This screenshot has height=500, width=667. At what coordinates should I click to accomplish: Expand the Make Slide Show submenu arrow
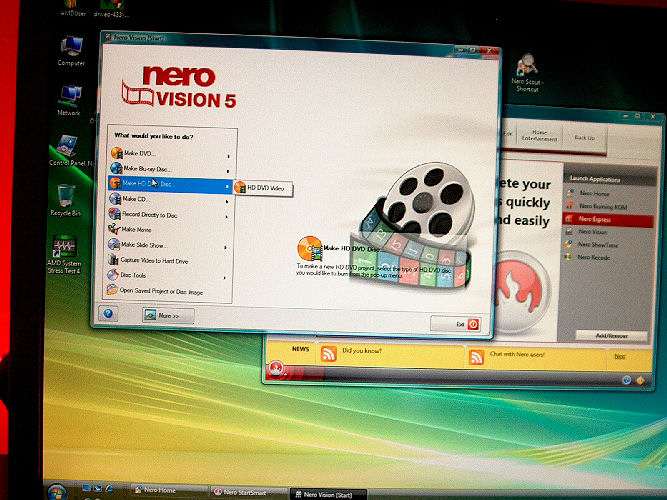[x=225, y=248]
